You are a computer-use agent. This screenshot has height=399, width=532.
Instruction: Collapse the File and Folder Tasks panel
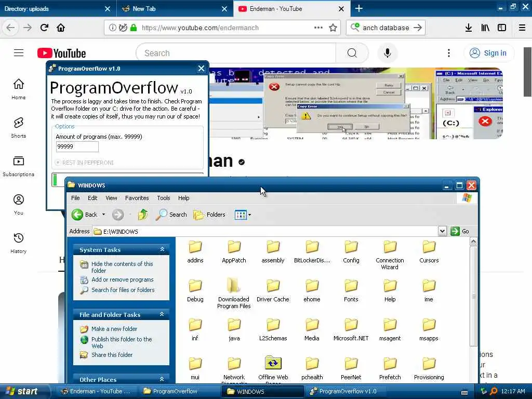pyautogui.click(x=162, y=314)
